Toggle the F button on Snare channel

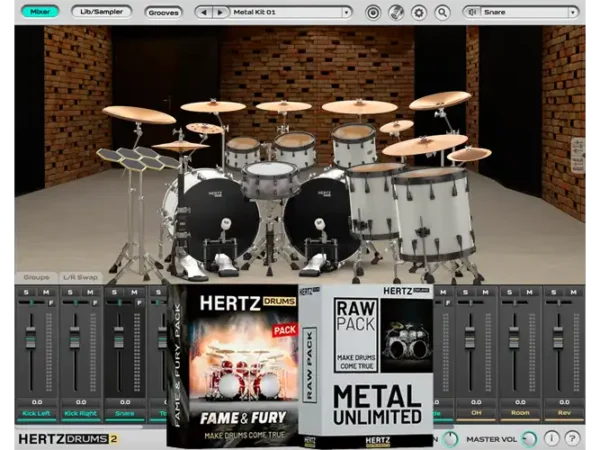139,303
